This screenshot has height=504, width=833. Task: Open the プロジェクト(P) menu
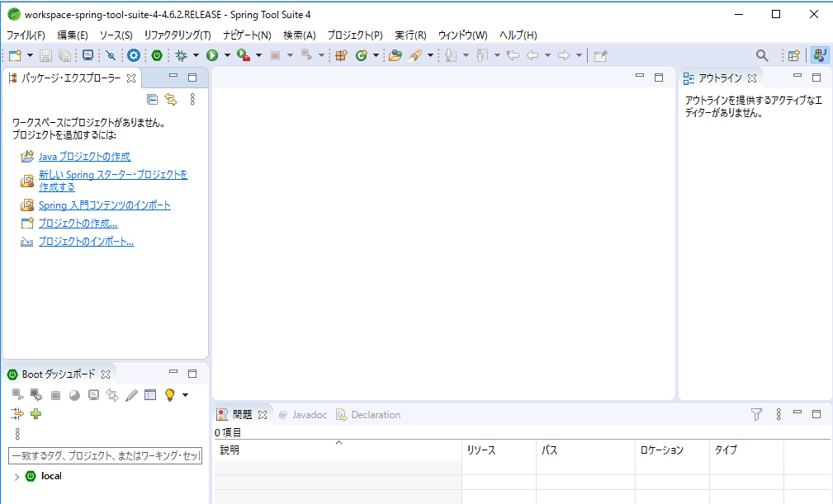click(x=355, y=35)
